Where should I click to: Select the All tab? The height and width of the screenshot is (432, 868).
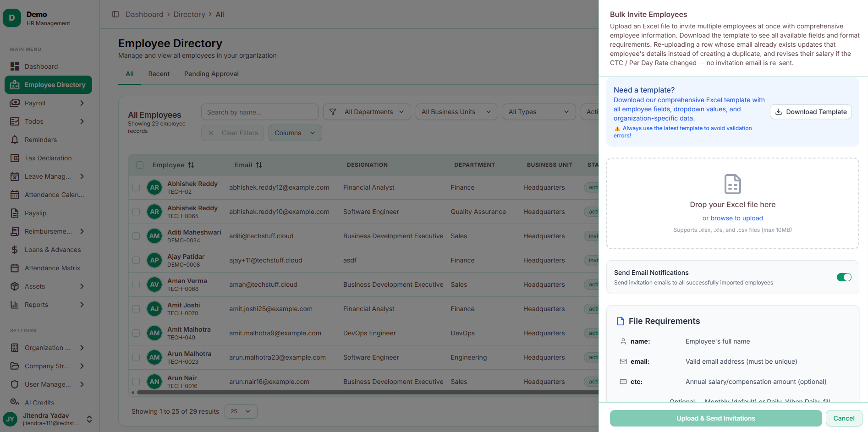click(x=130, y=74)
